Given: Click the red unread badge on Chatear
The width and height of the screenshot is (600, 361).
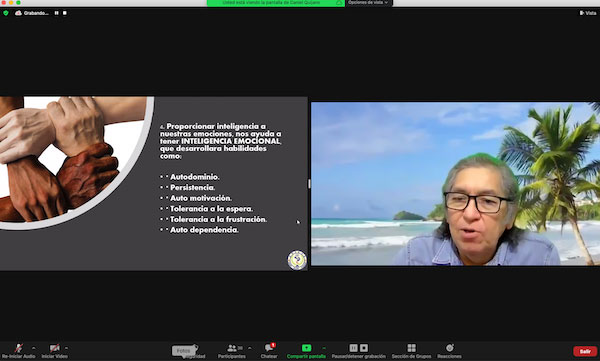Looking at the screenshot, I should (273, 345).
